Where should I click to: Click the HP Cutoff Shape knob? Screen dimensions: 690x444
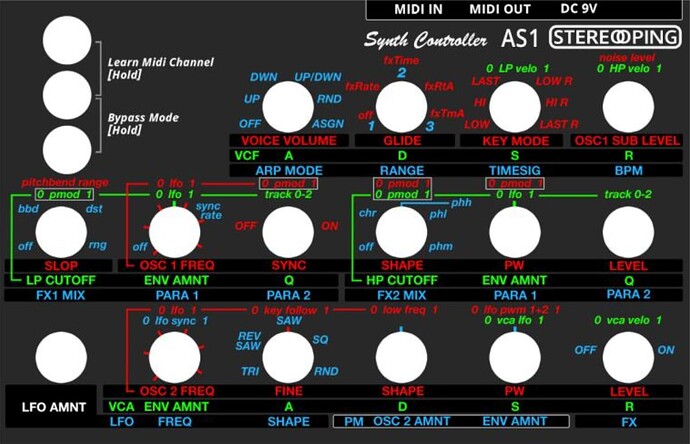click(401, 232)
